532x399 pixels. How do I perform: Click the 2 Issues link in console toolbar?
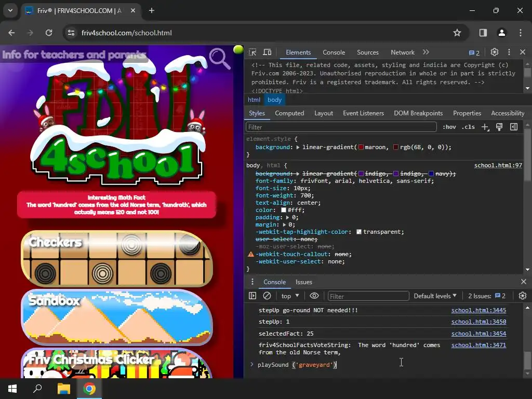click(487, 296)
